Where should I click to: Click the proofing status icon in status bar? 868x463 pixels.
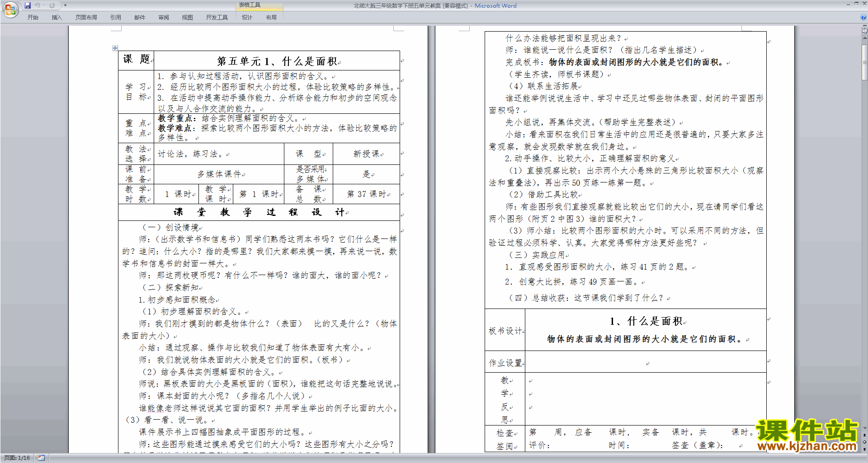coord(42,458)
